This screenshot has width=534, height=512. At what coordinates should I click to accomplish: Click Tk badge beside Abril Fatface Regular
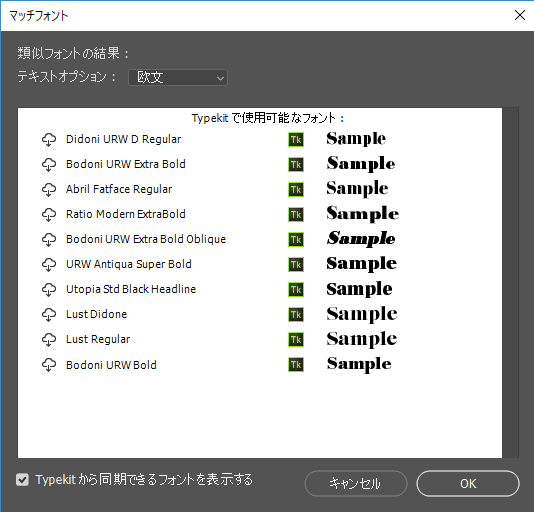(x=296, y=190)
